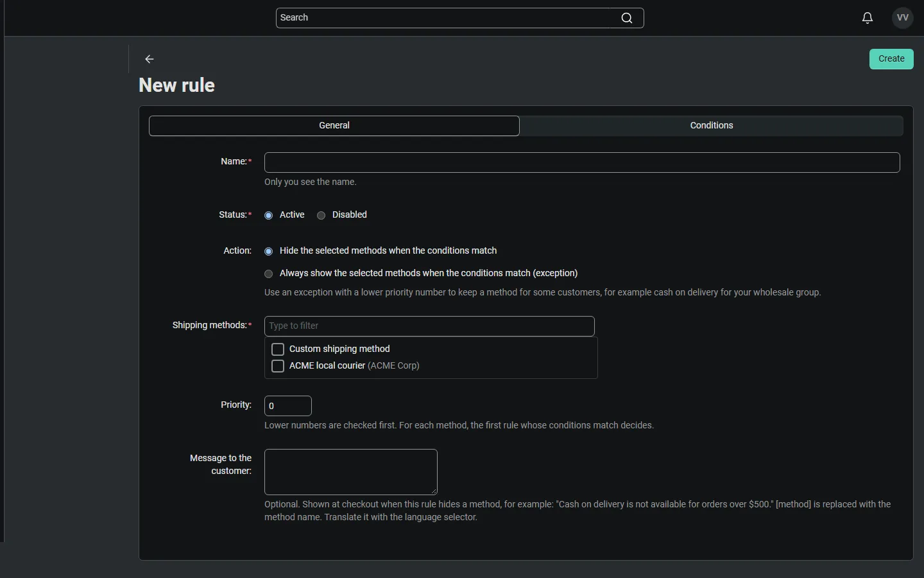Viewport: 924px width, 578px height.
Task: Click the Create button
Action: pos(891,59)
